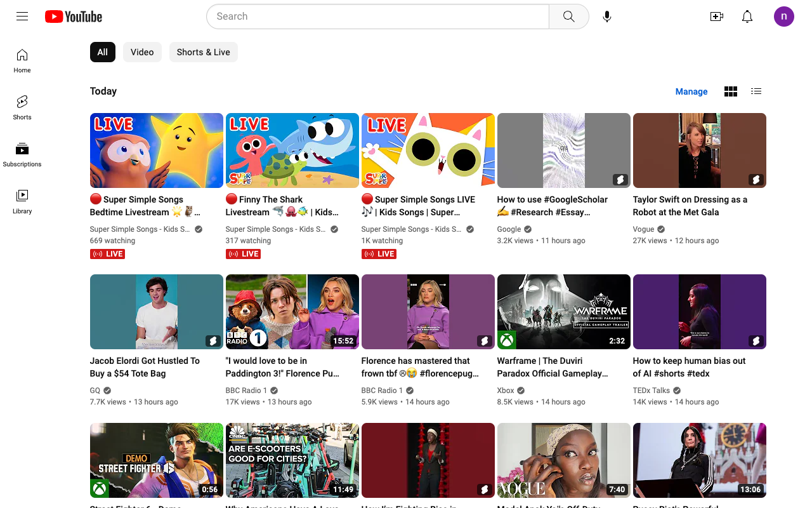Open Xbox channel name

506,391
